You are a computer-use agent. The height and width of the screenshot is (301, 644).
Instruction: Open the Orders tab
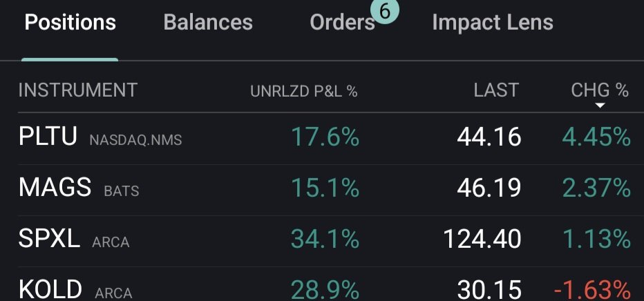tap(341, 23)
